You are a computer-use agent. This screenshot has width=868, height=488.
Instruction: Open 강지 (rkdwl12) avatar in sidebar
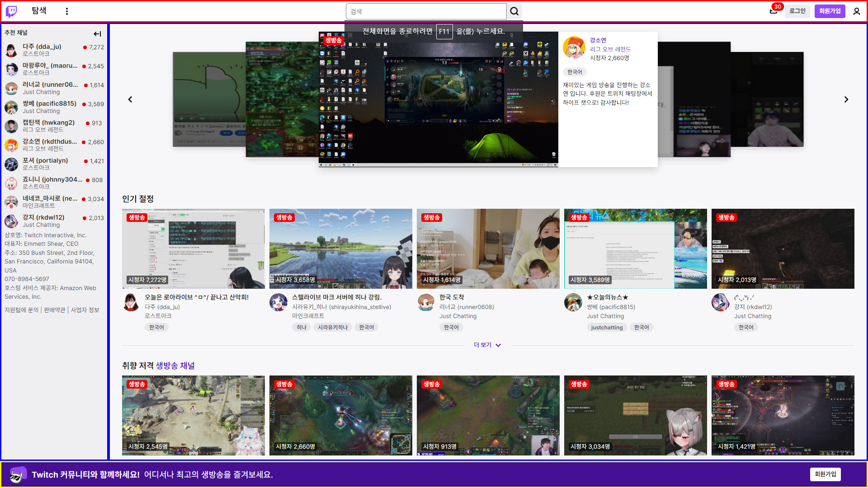coord(11,221)
